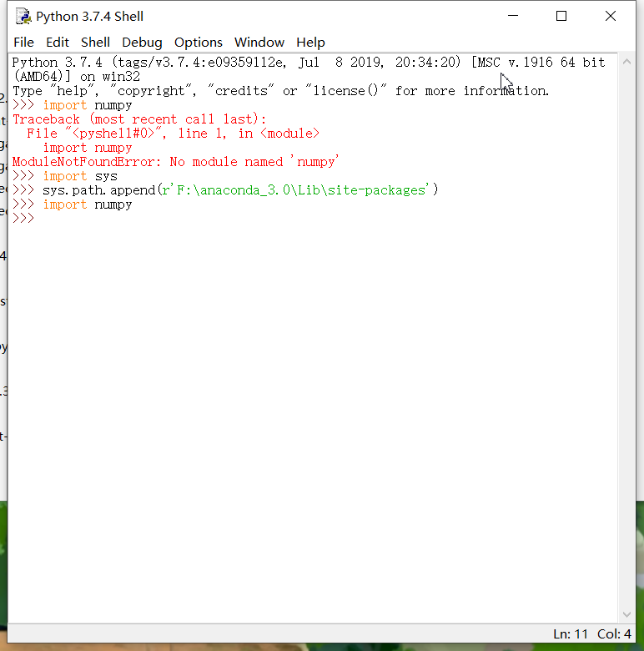The height and width of the screenshot is (651, 644).
Task: Click the '(AMD64)] on win32' line
Action: click(x=77, y=77)
